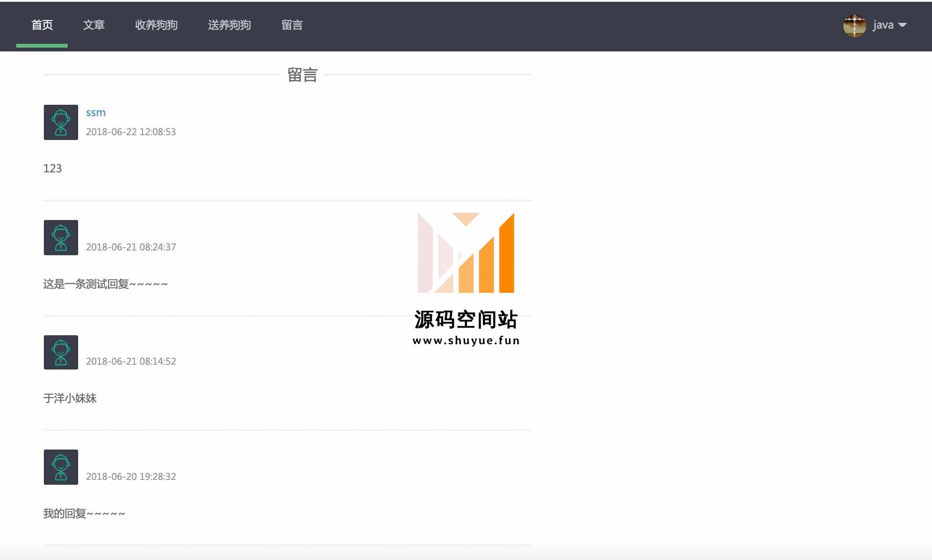932x560 pixels.
Task: Click the avatar for the 19:28:32 message
Action: click(x=61, y=467)
